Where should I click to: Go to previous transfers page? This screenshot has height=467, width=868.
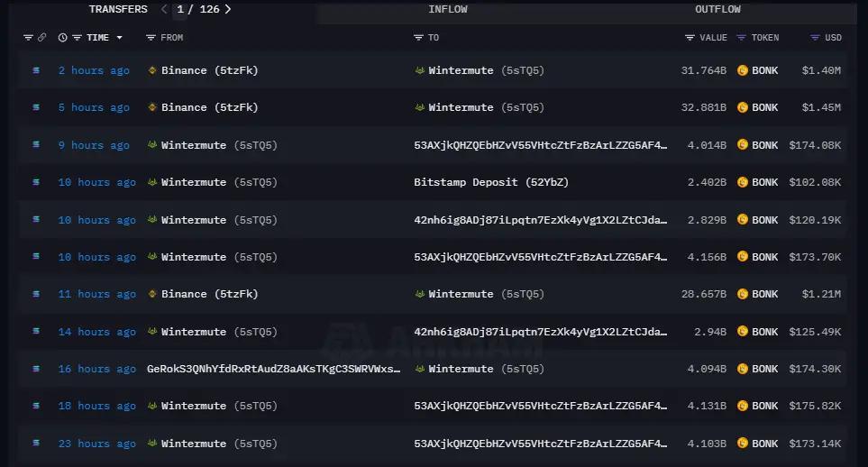pos(164,9)
